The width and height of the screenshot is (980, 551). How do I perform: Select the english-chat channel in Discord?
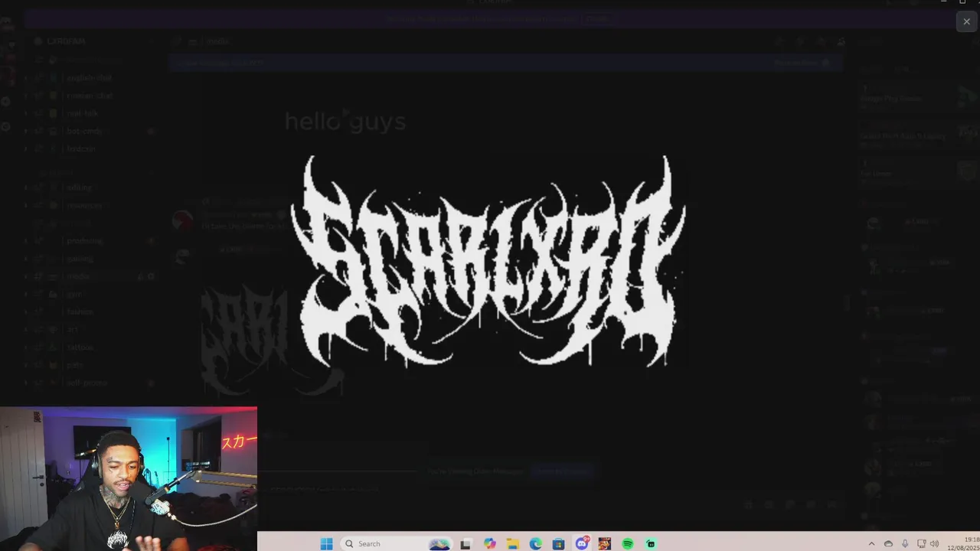pos(90,77)
